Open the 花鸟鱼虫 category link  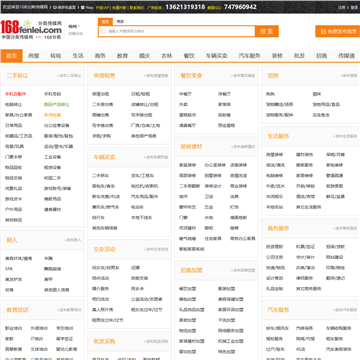pyautogui.click(x=321, y=115)
